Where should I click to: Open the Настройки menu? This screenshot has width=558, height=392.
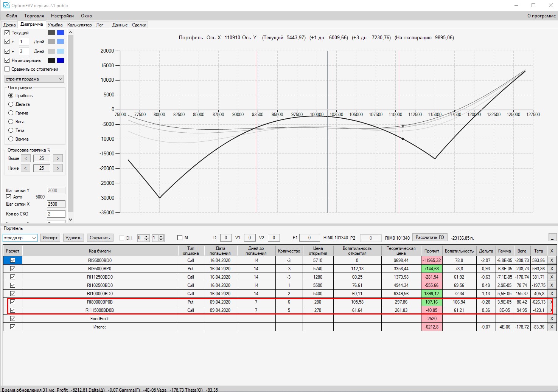[62, 16]
